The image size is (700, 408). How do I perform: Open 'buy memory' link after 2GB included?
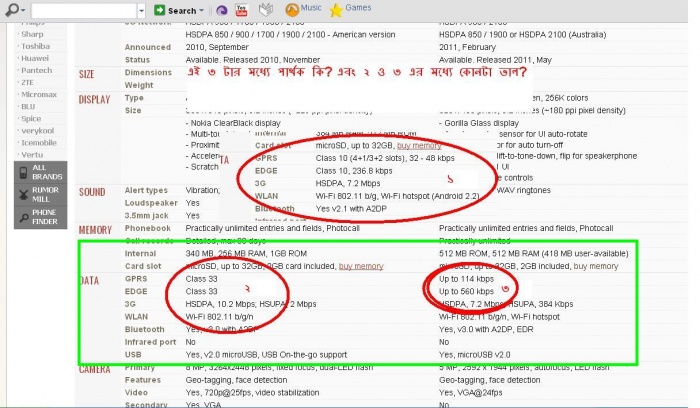pyautogui.click(x=596, y=266)
